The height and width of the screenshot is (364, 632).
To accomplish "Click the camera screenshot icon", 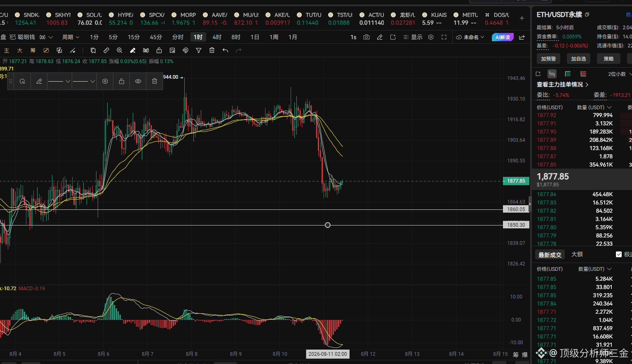I will point(367,37).
